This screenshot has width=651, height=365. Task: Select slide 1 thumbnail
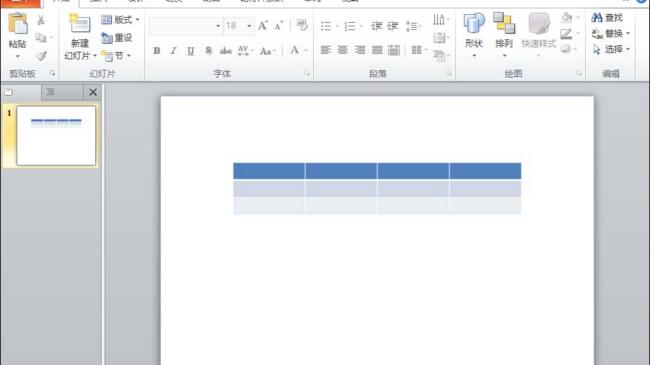[x=56, y=135]
